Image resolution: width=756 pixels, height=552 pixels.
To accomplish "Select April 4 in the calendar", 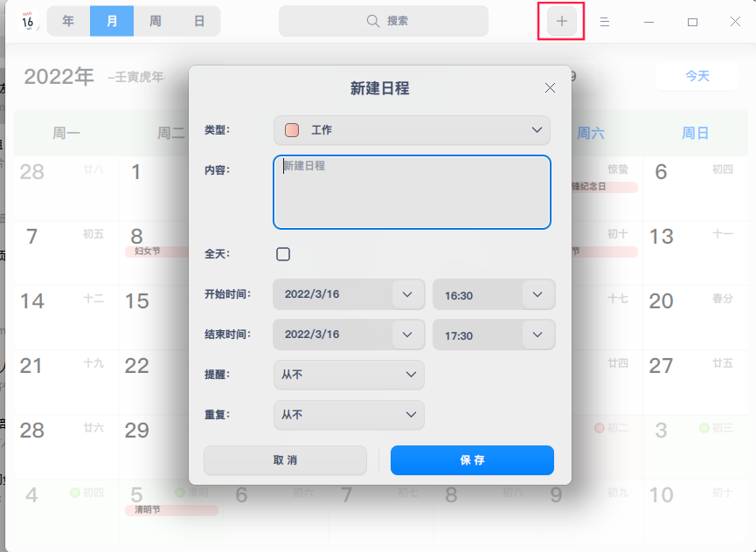I will tap(66, 512).
